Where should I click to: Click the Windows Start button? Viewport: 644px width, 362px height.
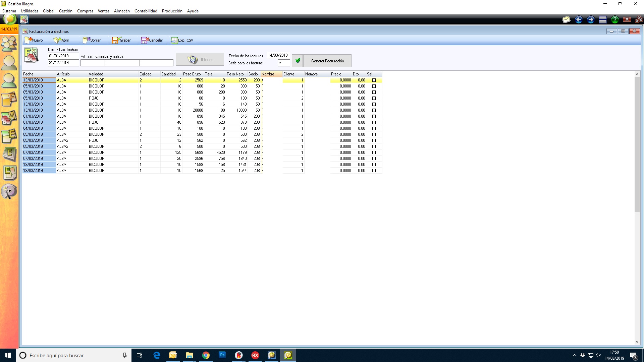[x=8, y=355]
